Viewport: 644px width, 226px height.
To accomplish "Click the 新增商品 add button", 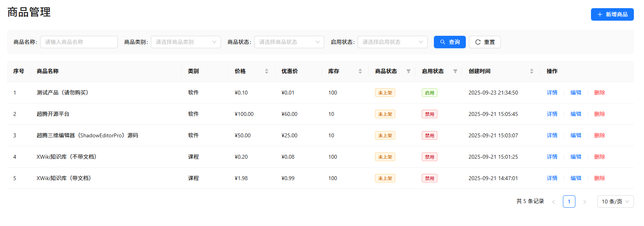I will click(612, 14).
